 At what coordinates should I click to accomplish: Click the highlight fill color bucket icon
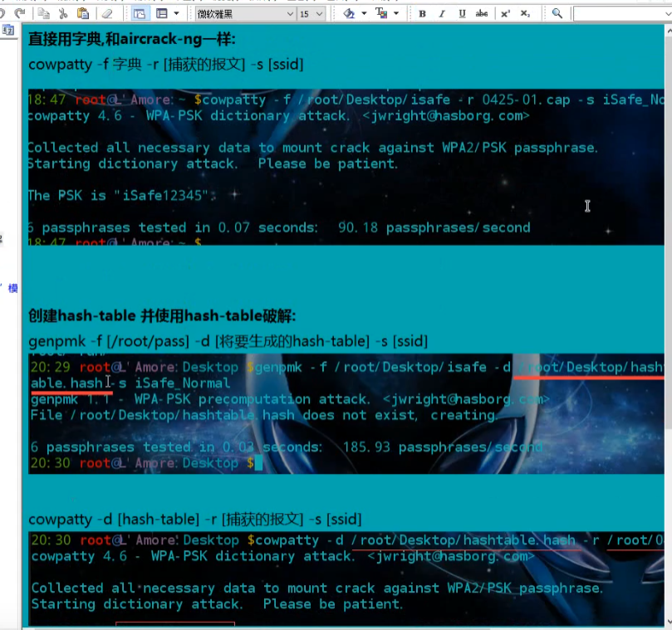(349, 14)
